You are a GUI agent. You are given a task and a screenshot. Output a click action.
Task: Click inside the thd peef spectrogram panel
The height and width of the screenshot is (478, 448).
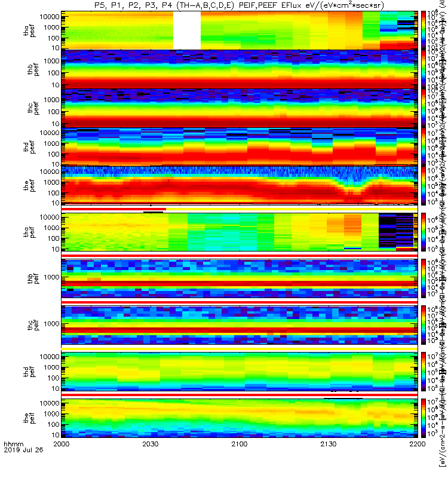240,146
